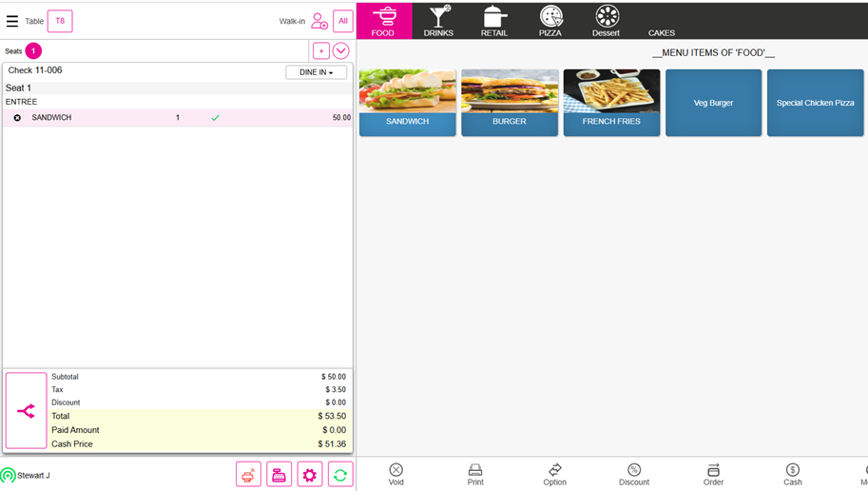Toggle the SANDWICH green checkmark

[x=215, y=118]
